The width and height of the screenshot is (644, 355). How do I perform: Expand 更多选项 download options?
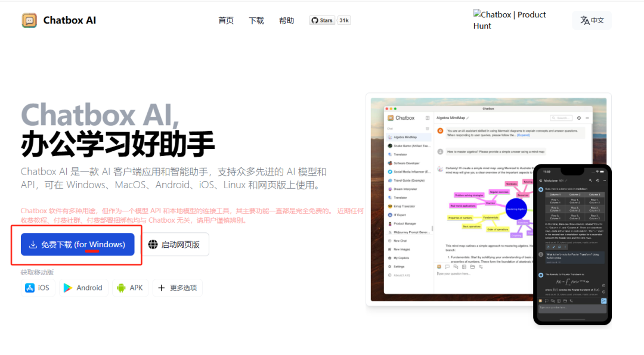pyautogui.click(x=178, y=288)
